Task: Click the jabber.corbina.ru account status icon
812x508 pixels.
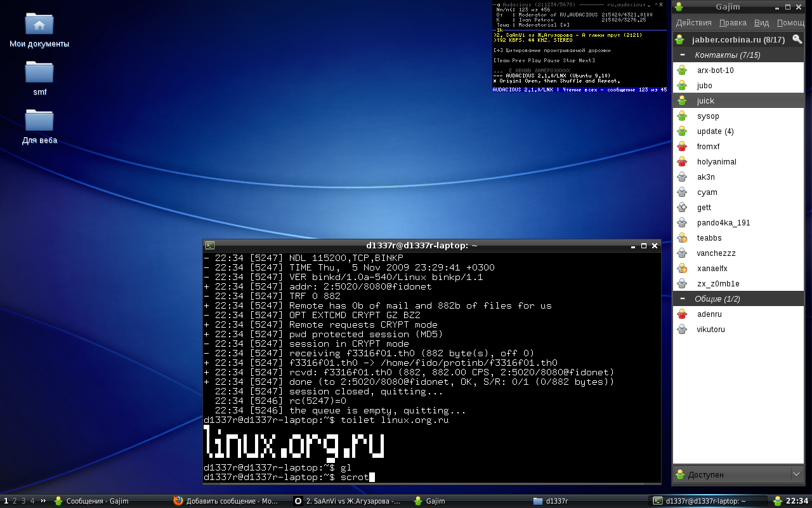Action: (x=679, y=39)
